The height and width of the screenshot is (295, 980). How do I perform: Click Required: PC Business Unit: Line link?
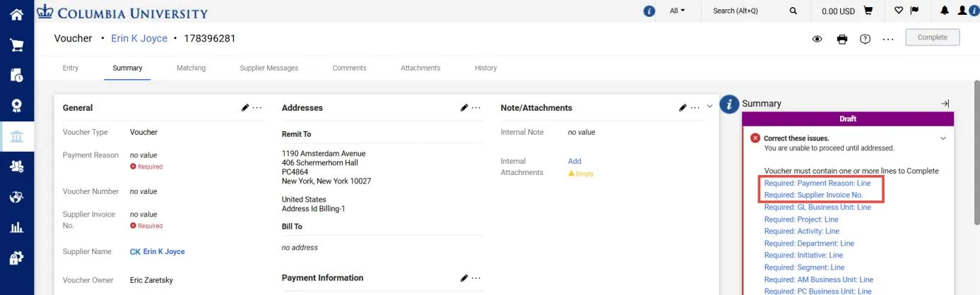click(818, 291)
